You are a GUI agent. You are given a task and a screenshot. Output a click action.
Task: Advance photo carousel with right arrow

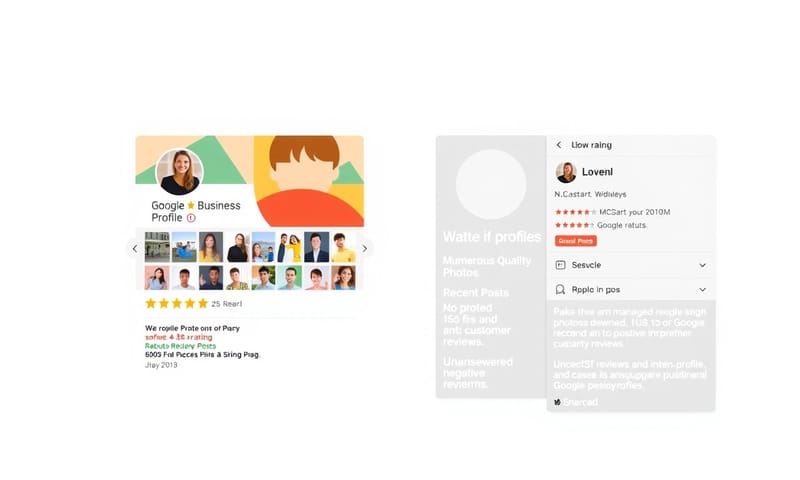coord(365,248)
